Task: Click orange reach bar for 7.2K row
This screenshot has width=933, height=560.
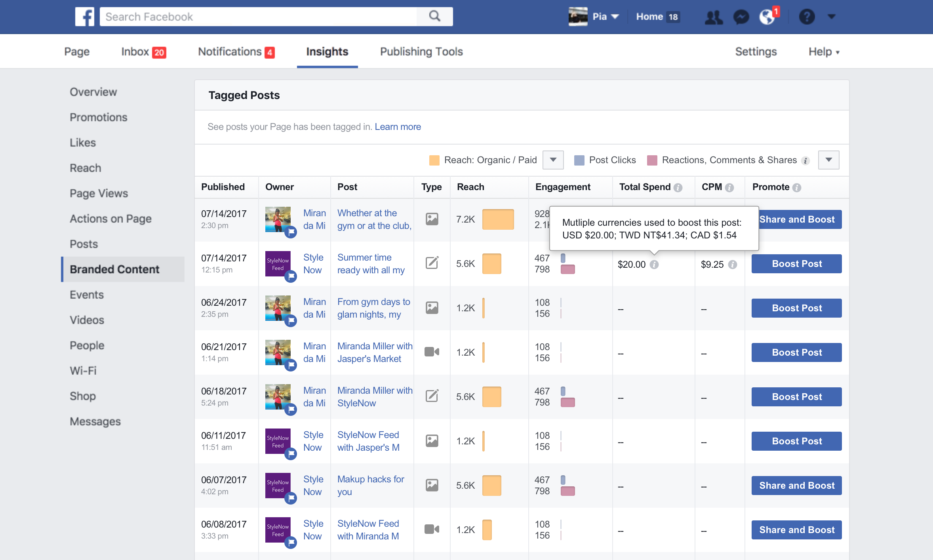Action: pos(498,219)
